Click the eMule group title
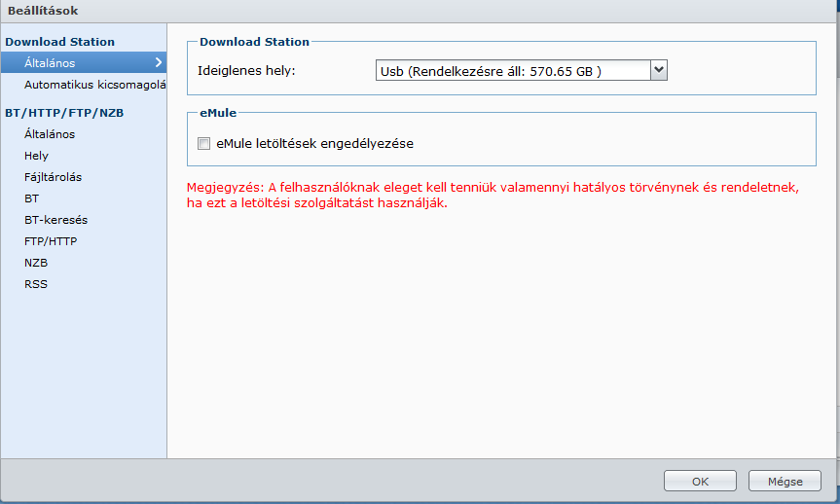 click(218, 113)
